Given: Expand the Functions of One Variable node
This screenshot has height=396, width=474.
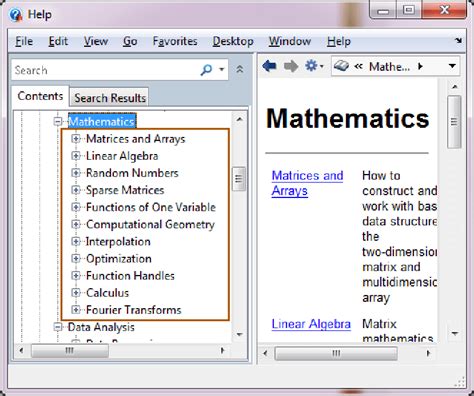Looking at the screenshot, I should (x=76, y=207).
